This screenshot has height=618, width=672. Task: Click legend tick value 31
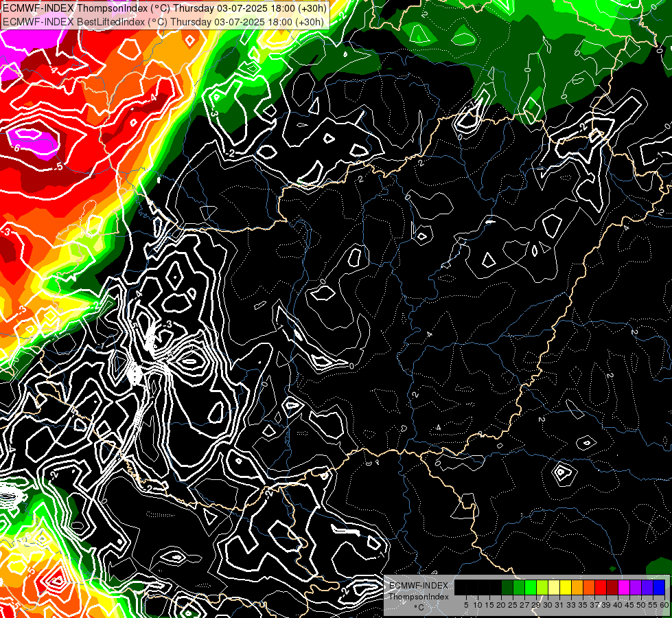coord(559,605)
